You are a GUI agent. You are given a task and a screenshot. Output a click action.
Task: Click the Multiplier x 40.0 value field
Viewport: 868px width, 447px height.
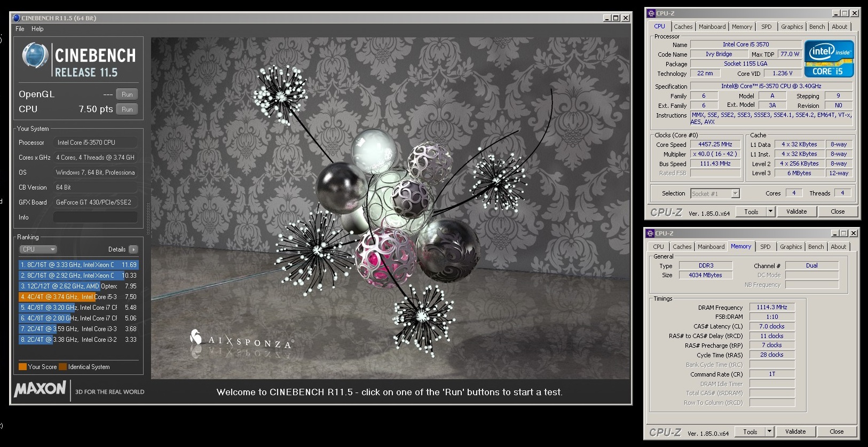pos(715,154)
